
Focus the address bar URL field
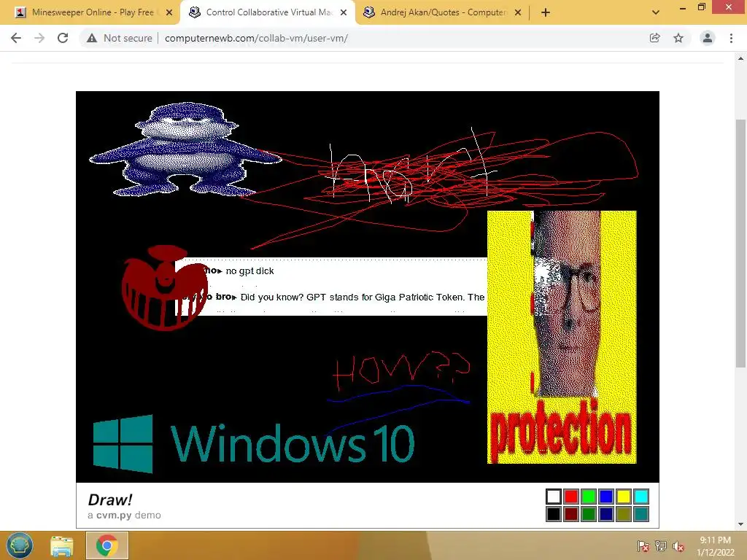[256, 38]
